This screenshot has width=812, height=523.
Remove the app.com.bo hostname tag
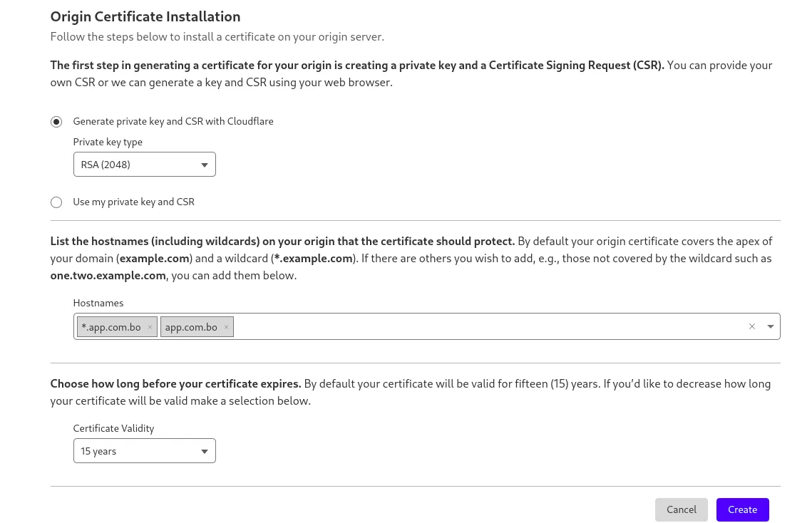click(226, 327)
